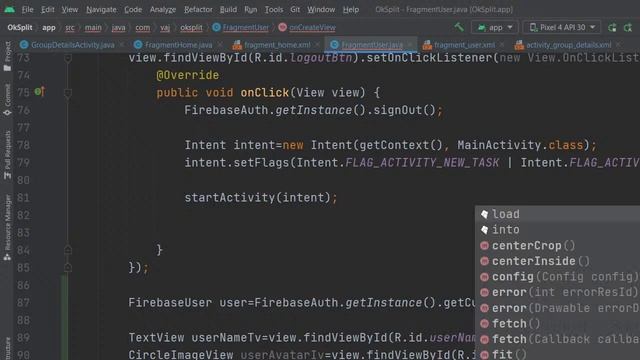Close the FragmentHome.java tab
The width and height of the screenshot is (640, 360).
(220, 45)
